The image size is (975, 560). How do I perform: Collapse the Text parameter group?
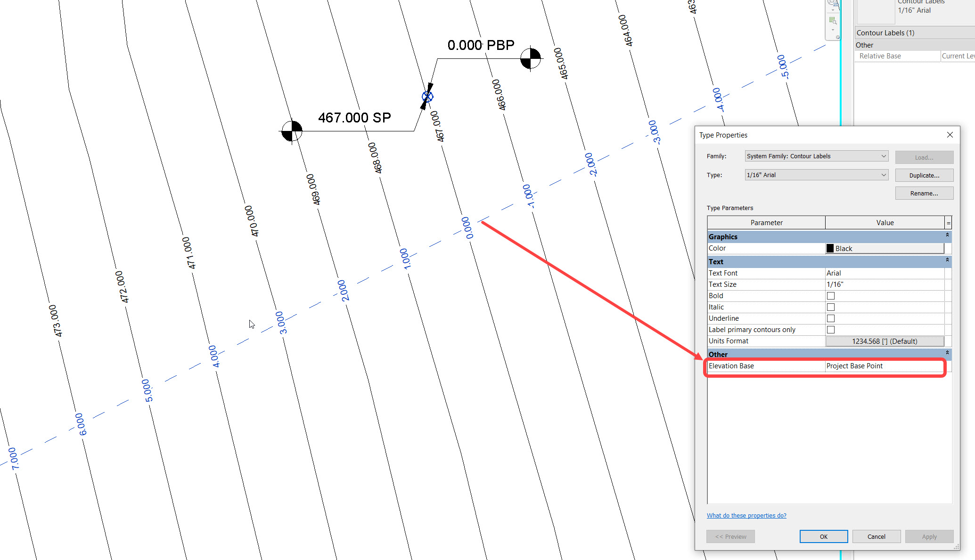click(x=948, y=260)
